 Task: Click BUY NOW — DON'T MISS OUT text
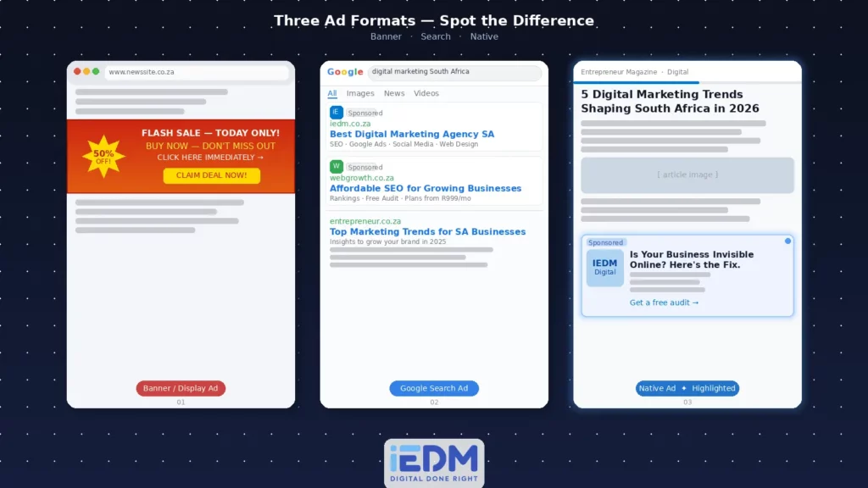pyautogui.click(x=210, y=146)
